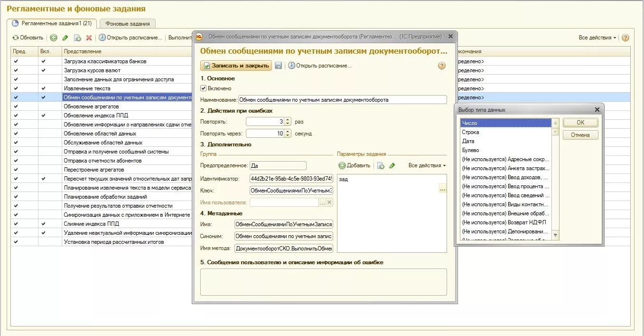The width and height of the screenshot is (644, 336).
Task: Click scroll-down arrow in data type list
Action: coord(556,235)
